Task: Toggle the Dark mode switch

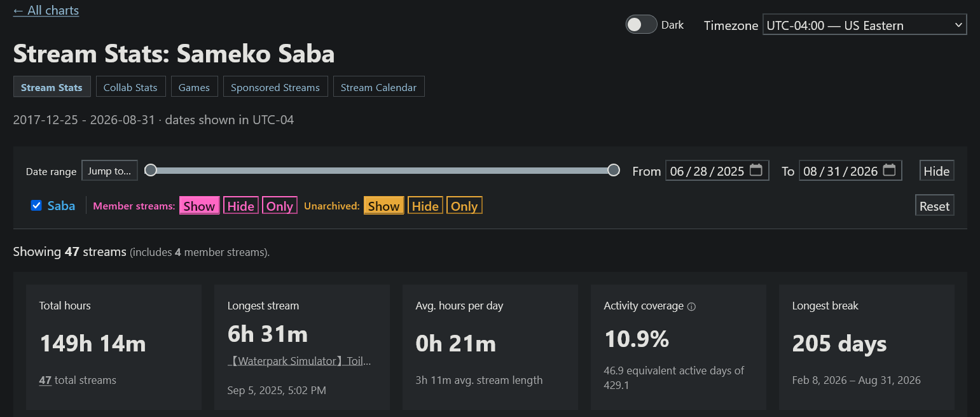Action: [x=641, y=25]
